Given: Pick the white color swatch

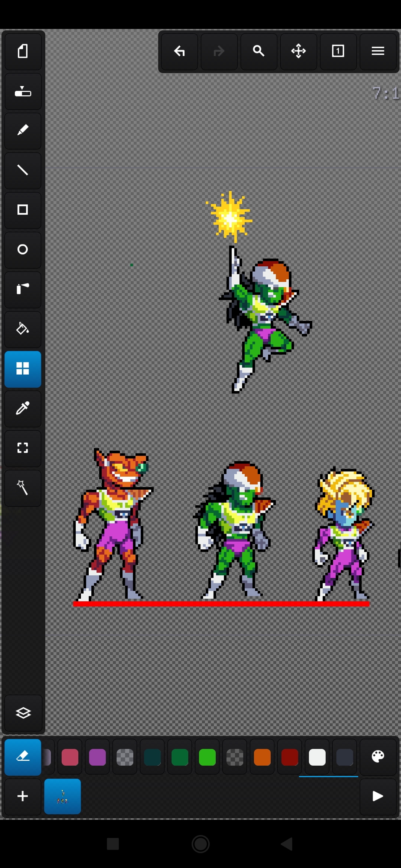Looking at the screenshot, I should coord(317,757).
